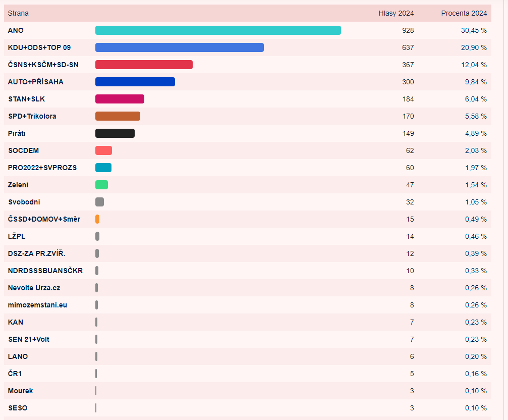The width and height of the screenshot is (508, 420).
Task: Click the LANO party name
Action: (x=18, y=357)
